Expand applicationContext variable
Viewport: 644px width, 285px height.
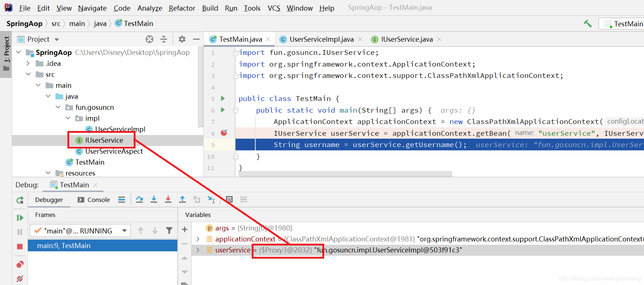[198, 239]
